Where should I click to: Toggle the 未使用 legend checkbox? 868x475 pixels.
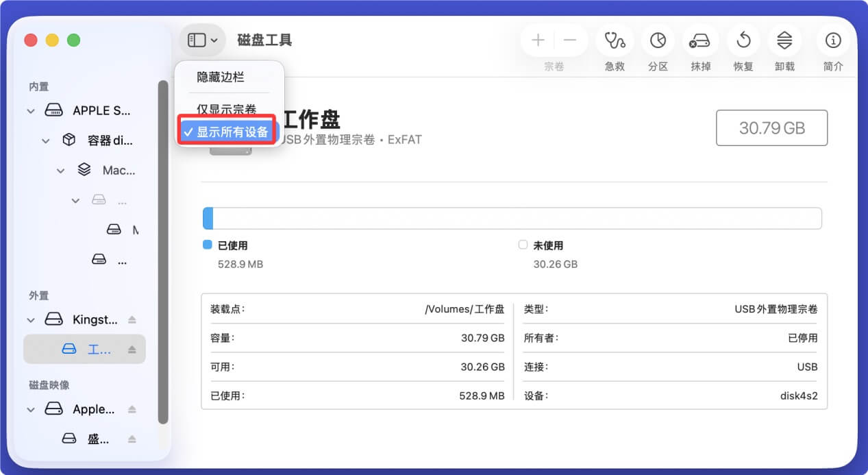click(x=523, y=244)
